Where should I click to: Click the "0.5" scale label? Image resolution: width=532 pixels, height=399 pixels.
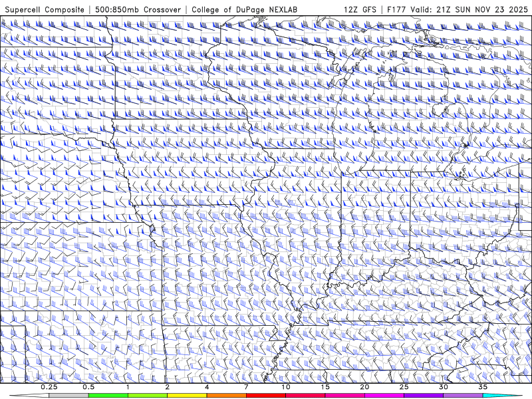(x=88, y=387)
